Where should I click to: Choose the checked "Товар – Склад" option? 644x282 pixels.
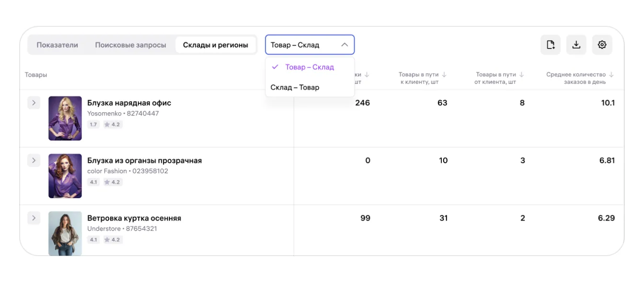pos(310,67)
